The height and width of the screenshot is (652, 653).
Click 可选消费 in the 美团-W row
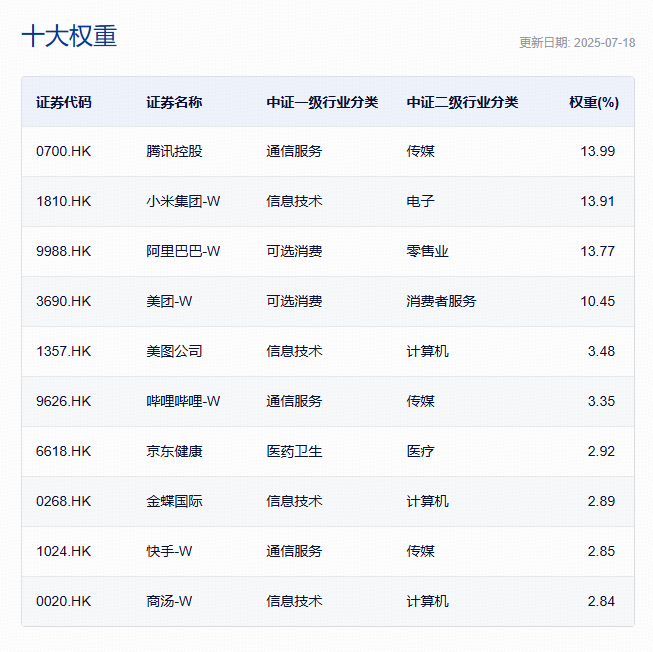294,301
